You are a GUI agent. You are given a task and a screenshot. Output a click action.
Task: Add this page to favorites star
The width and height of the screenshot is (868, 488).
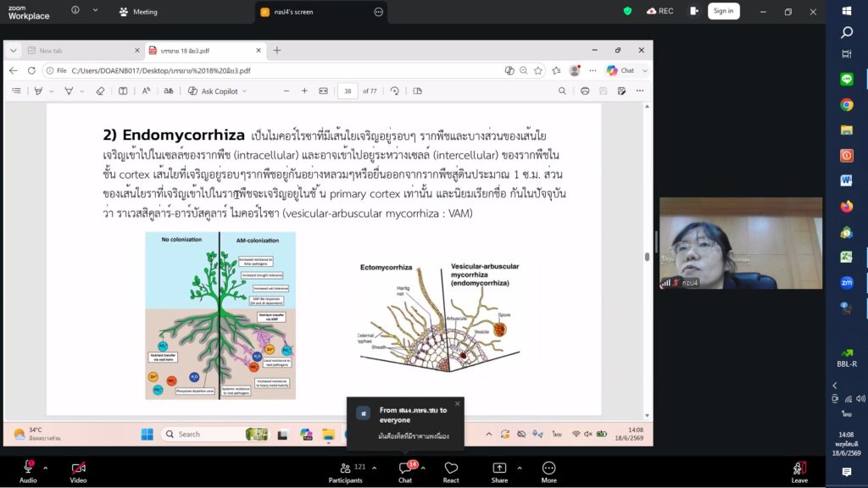(x=537, y=71)
